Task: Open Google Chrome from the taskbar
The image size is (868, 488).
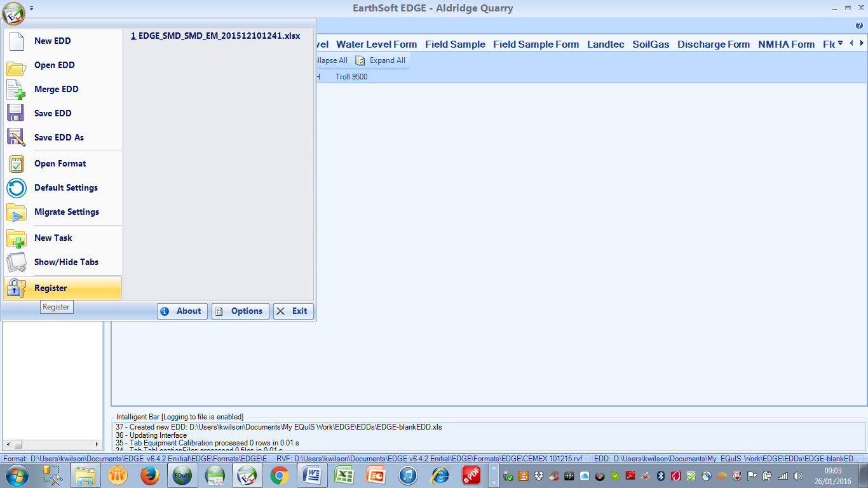Action: (280, 475)
